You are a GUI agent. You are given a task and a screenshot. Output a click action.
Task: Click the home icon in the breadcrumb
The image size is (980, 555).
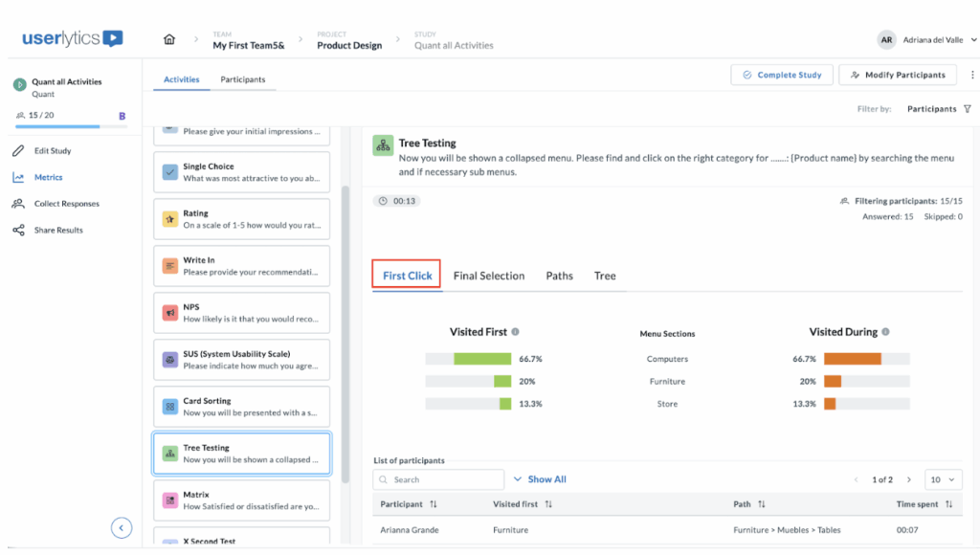(x=168, y=38)
